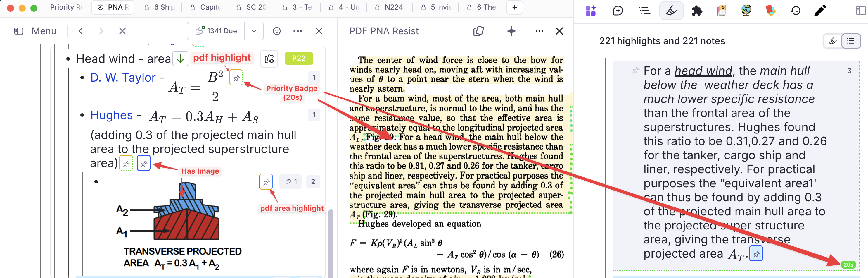Toggle the right sidebar panel icon
Image resolution: width=868 pixels, height=278 pixels.
[861, 11]
